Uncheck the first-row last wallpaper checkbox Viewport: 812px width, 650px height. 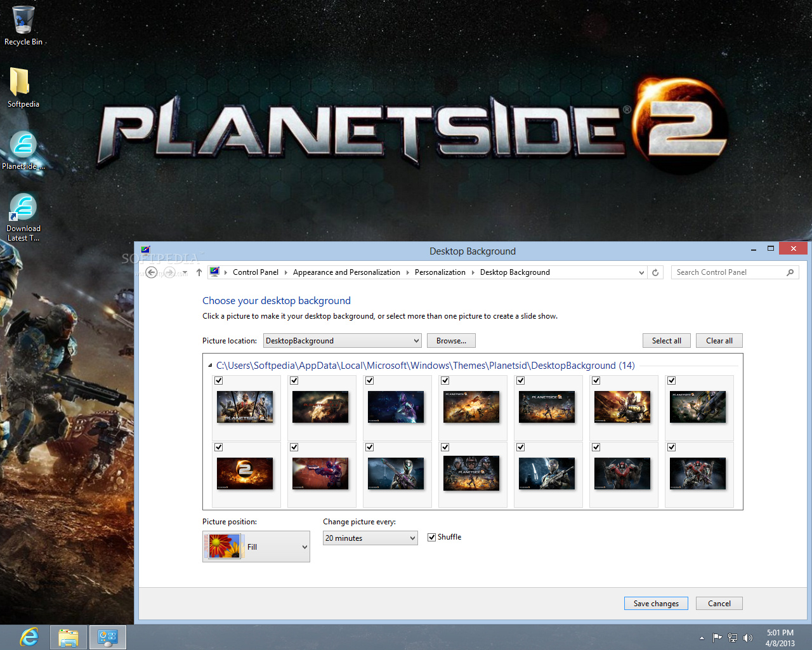672,381
